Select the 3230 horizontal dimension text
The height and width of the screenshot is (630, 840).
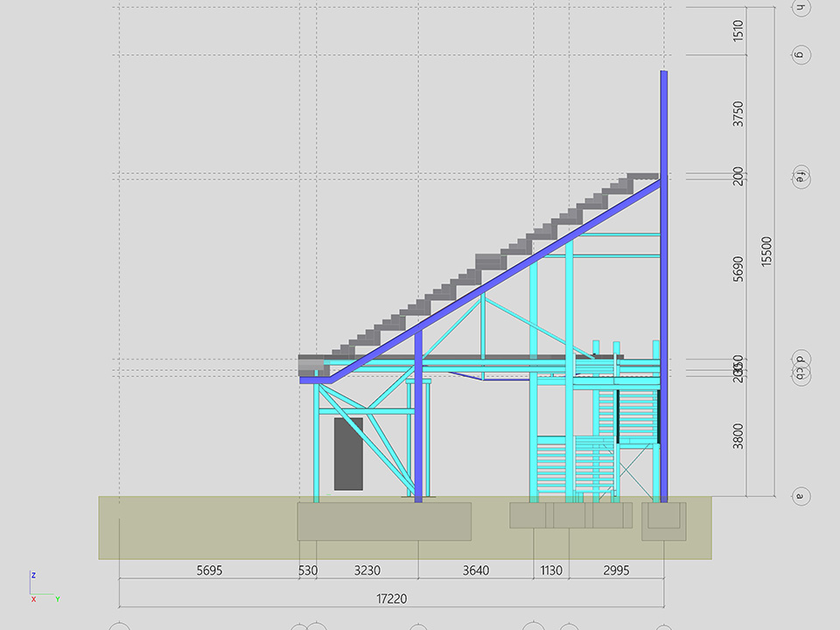(367, 570)
